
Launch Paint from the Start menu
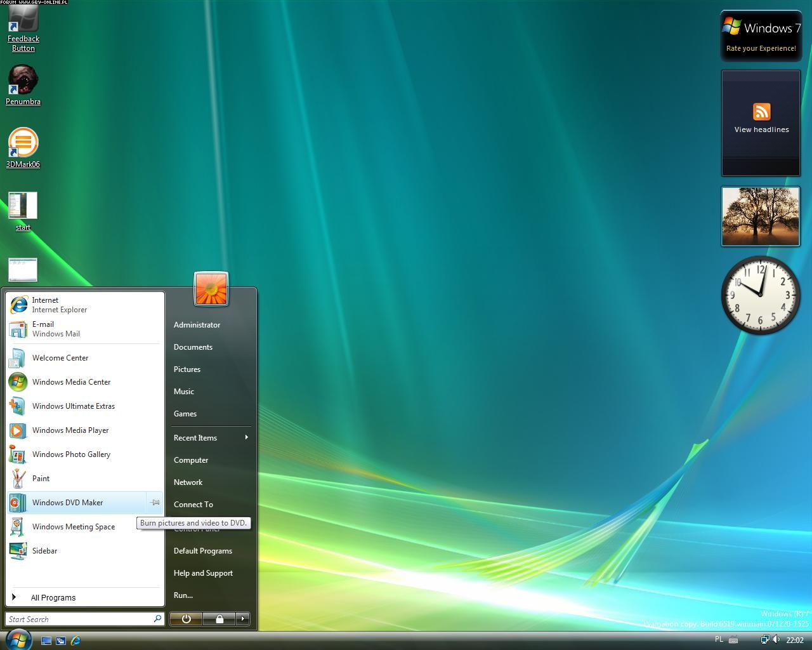[41, 479]
